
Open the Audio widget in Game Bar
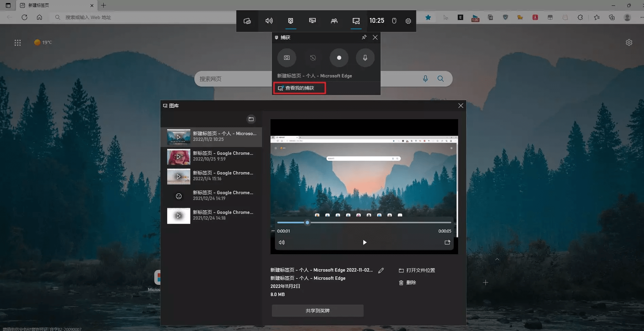pos(269,21)
